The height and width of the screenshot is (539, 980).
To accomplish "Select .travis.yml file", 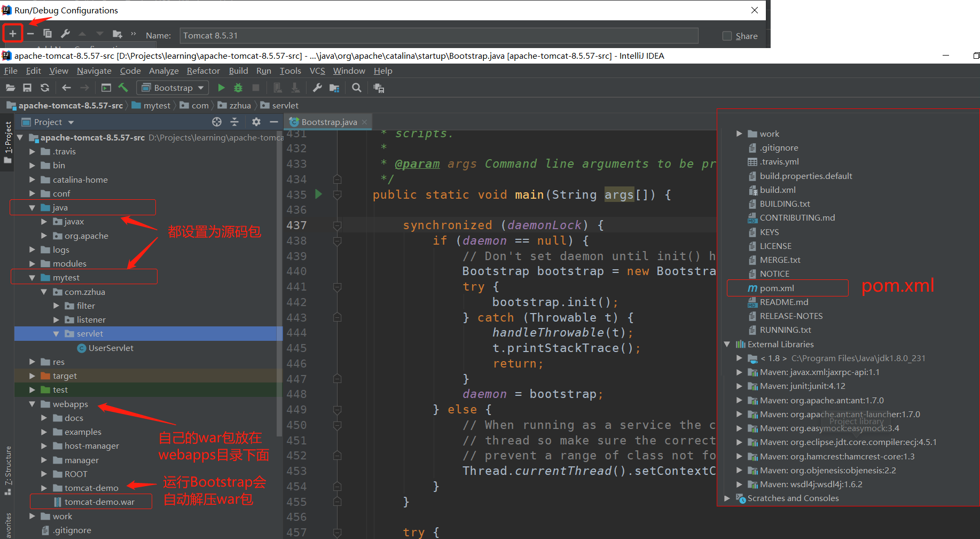I will click(x=779, y=162).
